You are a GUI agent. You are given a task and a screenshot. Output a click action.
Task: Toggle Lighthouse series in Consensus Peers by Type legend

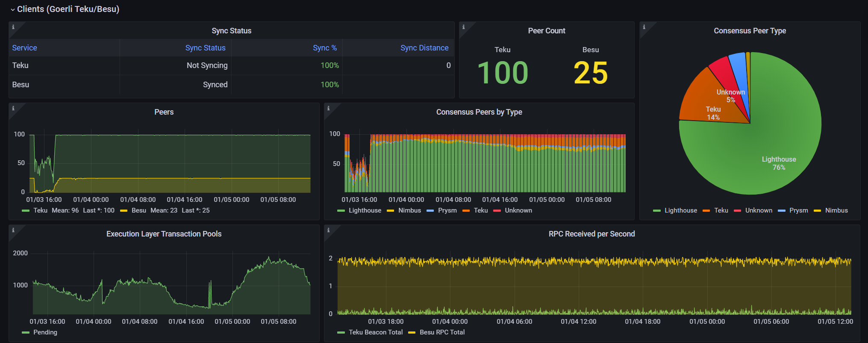tap(365, 210)
